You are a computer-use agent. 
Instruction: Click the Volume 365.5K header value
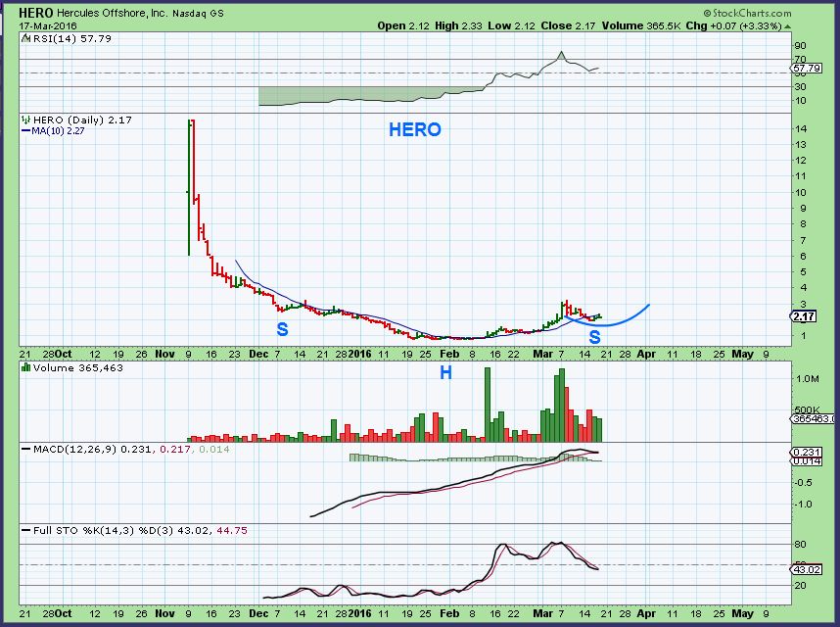[640, 25]
